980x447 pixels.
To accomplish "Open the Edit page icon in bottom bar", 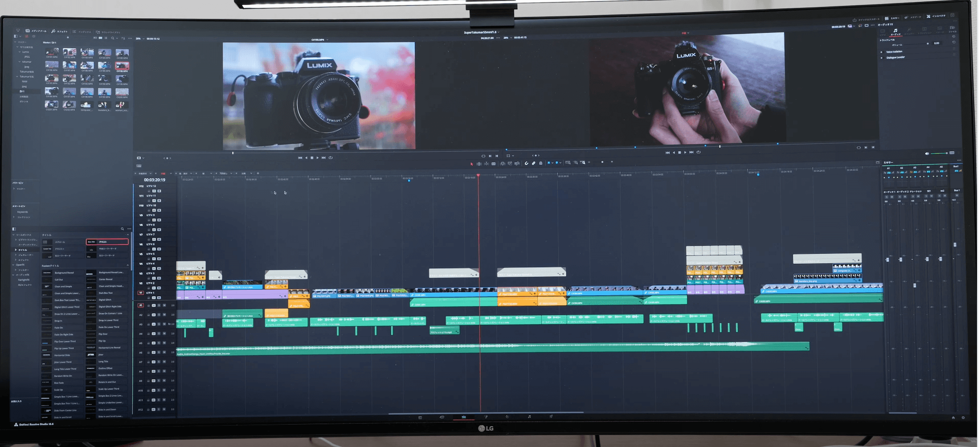I will coord(464,417).
